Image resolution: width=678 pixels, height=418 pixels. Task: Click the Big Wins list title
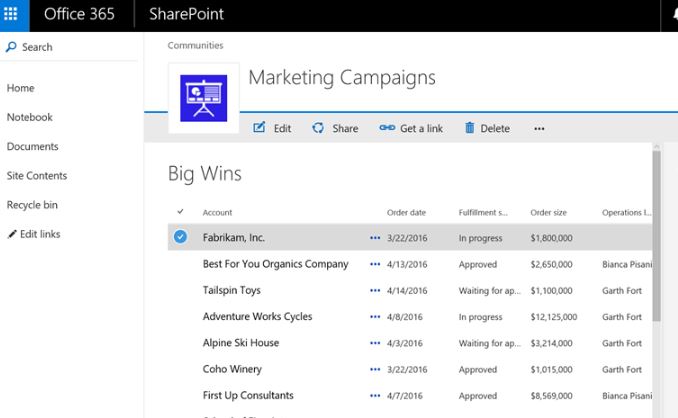[x=205, y=174]
